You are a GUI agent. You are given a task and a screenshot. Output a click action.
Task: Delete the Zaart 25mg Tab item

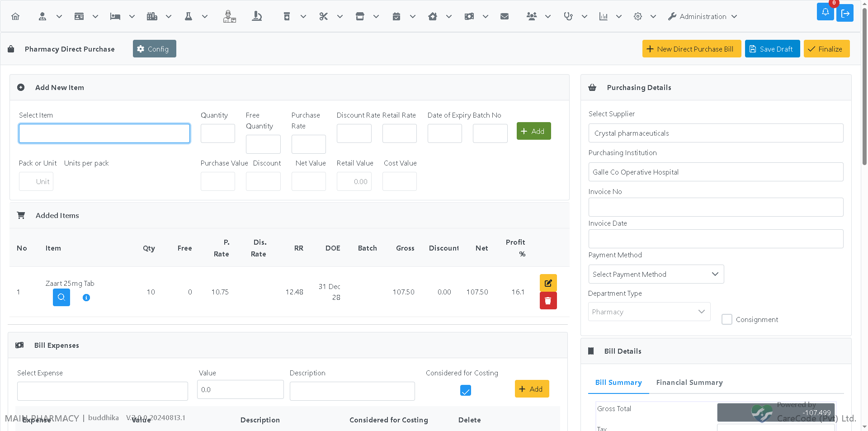click(x=548, y=301)
